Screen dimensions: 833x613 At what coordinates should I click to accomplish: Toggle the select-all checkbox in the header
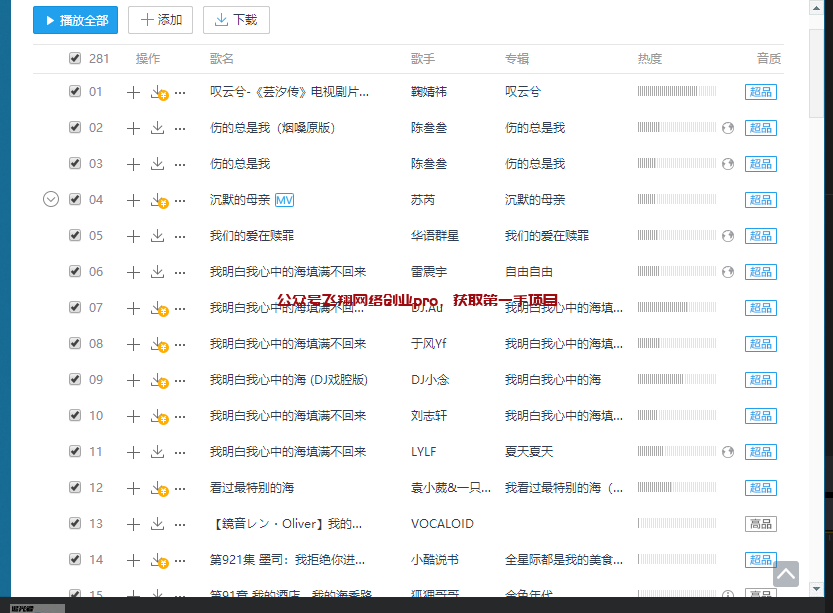pos(75,59)
